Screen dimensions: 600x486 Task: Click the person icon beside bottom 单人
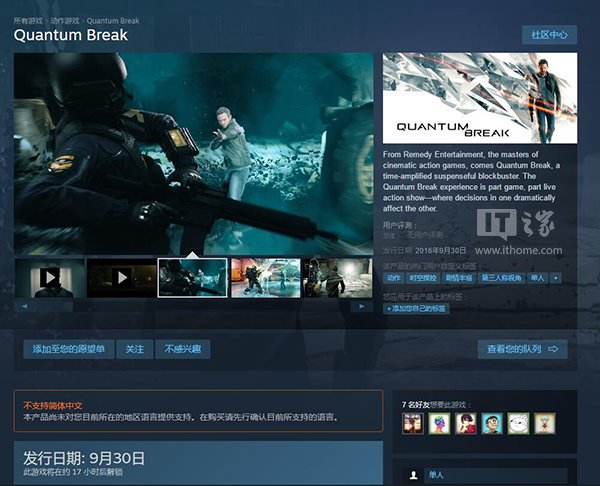(413, 475)
